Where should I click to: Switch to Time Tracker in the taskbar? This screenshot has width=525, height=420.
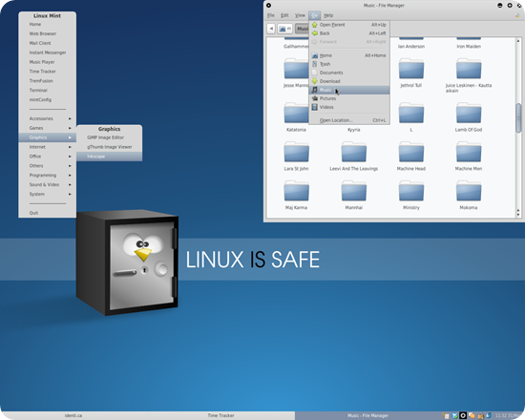(221, 415)
